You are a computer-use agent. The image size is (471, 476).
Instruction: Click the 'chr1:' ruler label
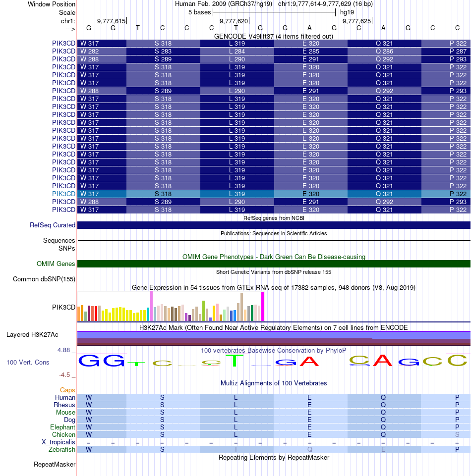[x=68, y=21]
